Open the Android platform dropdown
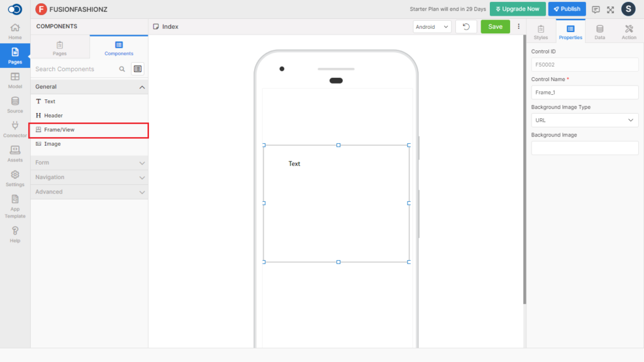Viewport: 644px width, 362px height. pos(432,26)
